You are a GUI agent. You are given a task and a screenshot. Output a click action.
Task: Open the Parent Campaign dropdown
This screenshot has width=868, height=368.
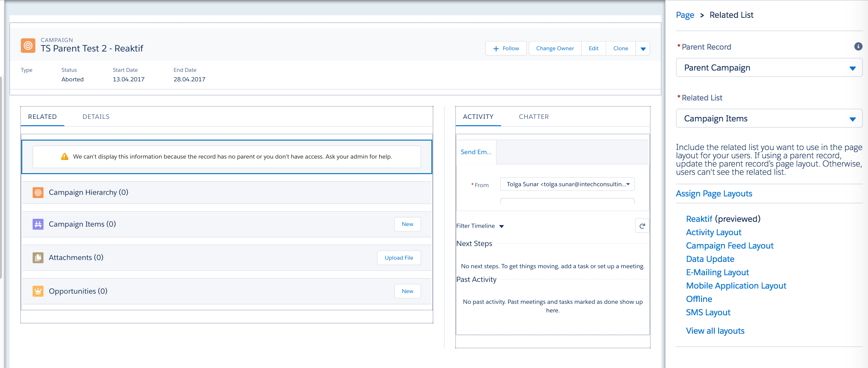769,68
